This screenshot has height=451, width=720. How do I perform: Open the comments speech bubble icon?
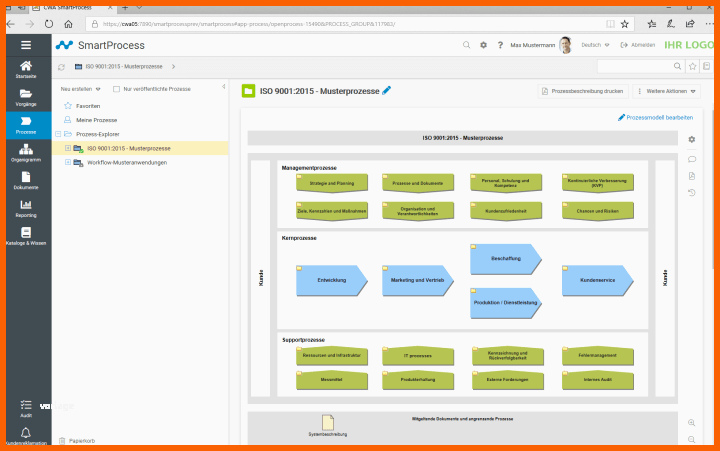coord(691,158)
